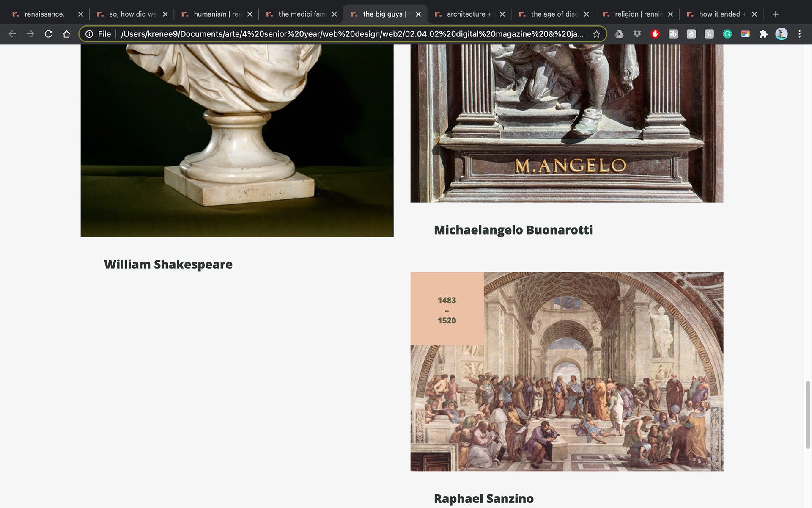Bookmark this page with the star icon
This screenshot has height=508, width=812.
[x=596, y=34]
